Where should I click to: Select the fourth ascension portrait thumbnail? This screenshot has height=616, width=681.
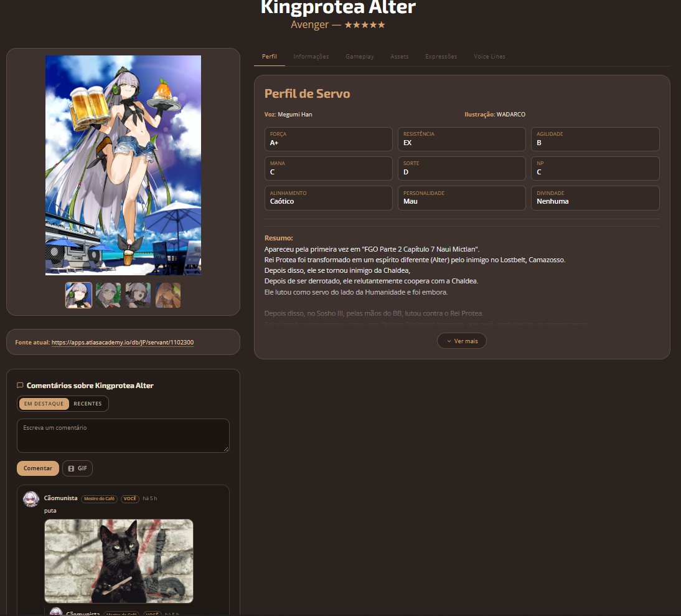pos(168,295)
